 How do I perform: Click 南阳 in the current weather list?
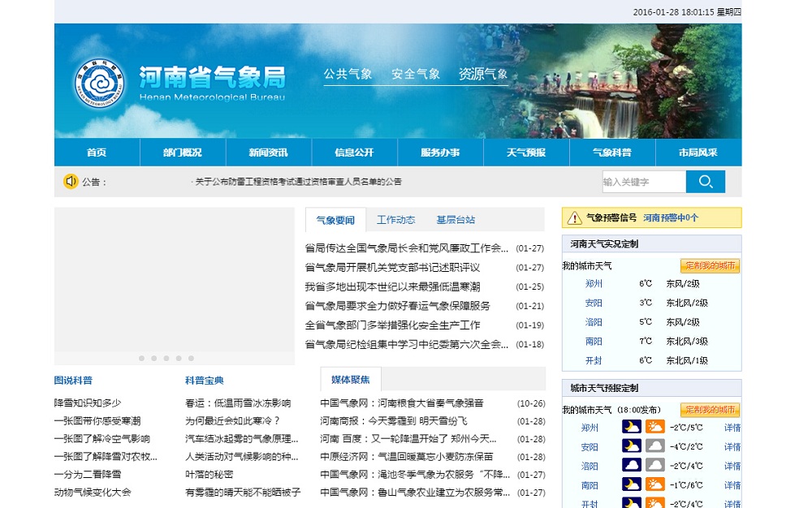click(594, 342)
